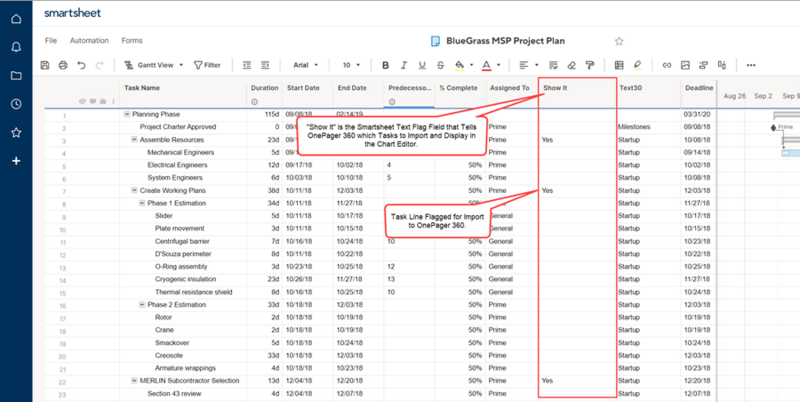Select the Cryogenic insulation task cell
800x402 pixels.
pos(183,279)
